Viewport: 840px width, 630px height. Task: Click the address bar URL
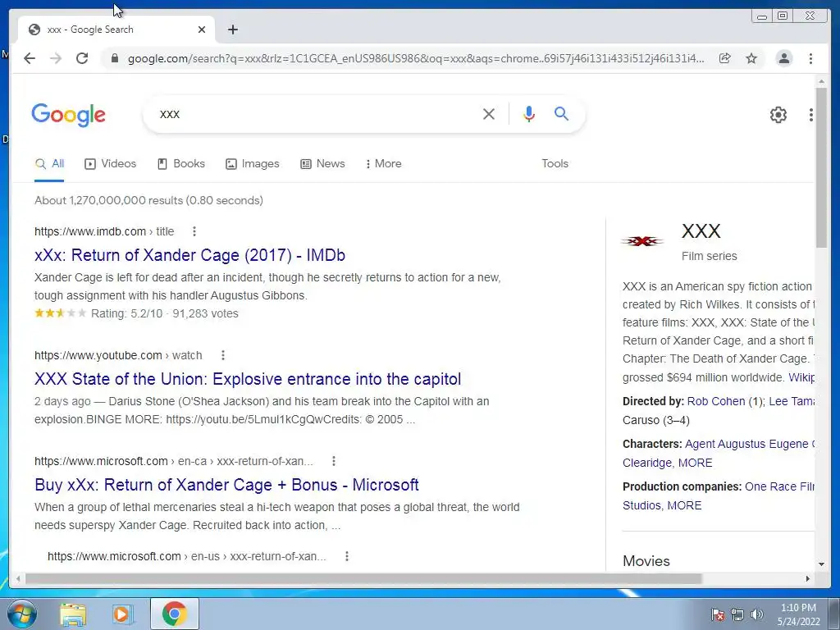coord(416,58)
